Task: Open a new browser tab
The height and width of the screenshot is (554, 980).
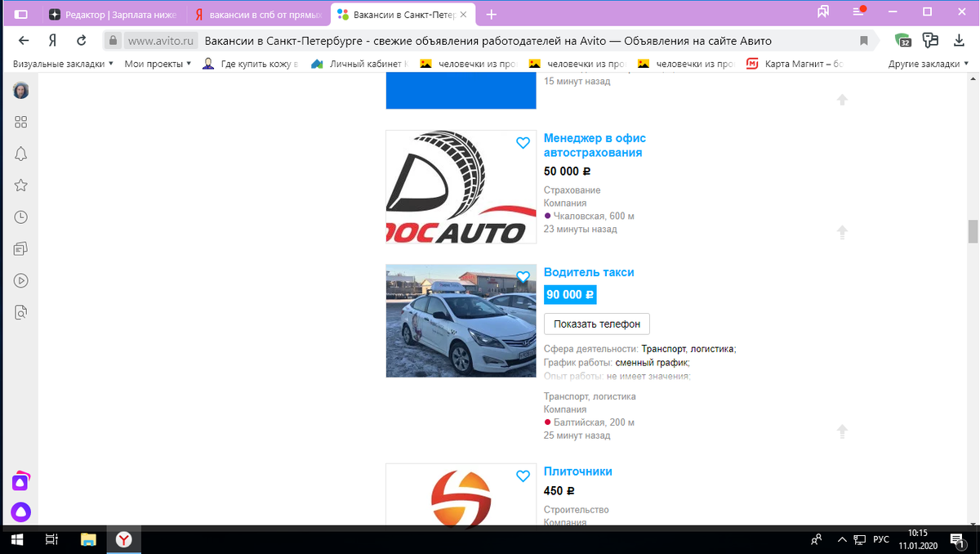Action: 491,15
